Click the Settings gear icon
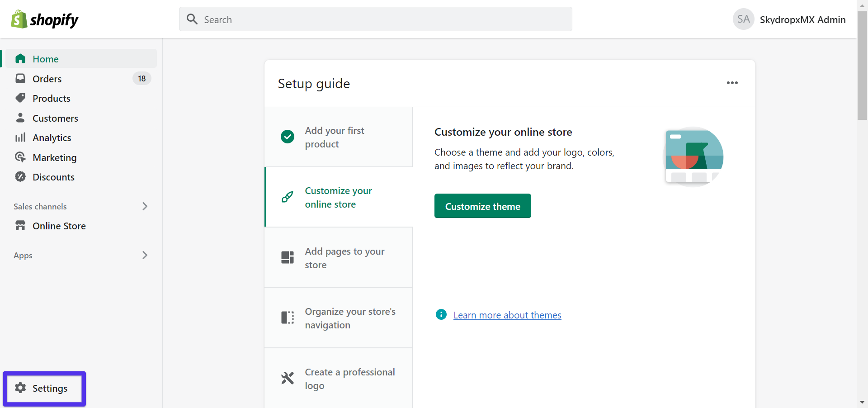 [x=20, y=388]
